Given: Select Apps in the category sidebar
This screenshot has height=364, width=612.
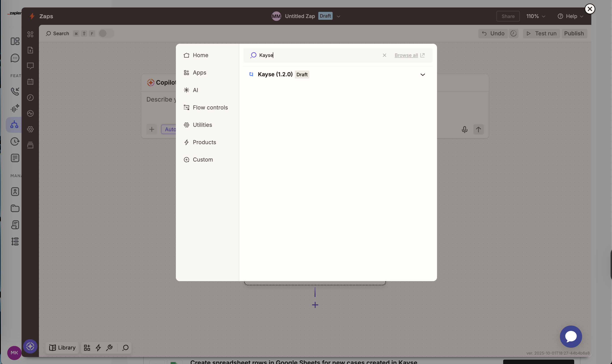Looking at the screenshot, I should click(x=199, y=72).
